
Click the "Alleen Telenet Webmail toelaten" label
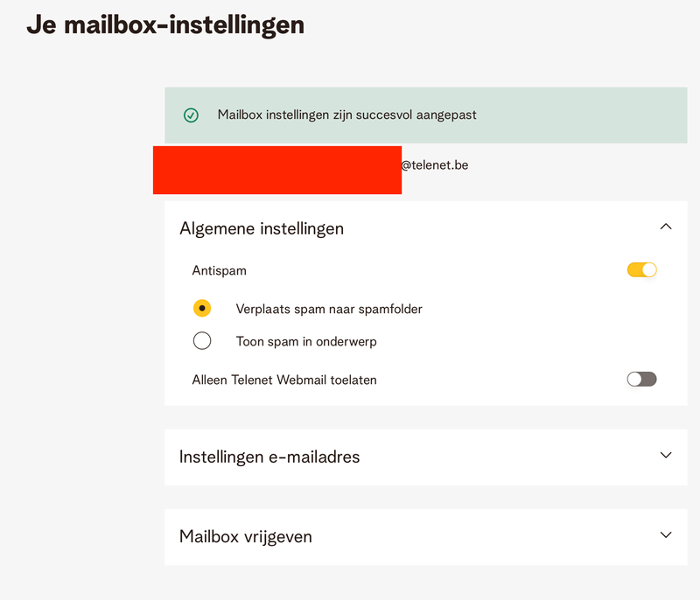pyautogui.click(x=284, y=380)
